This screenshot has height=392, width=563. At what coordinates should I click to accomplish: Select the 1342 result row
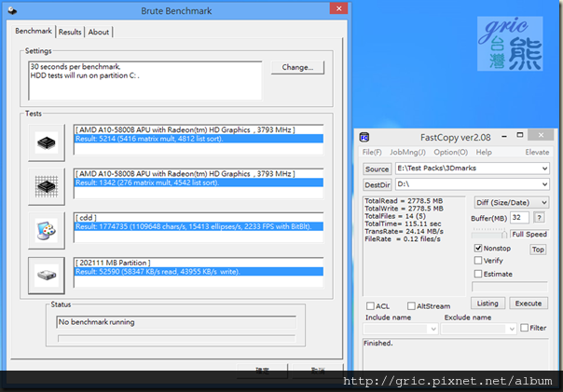[199, 182]
